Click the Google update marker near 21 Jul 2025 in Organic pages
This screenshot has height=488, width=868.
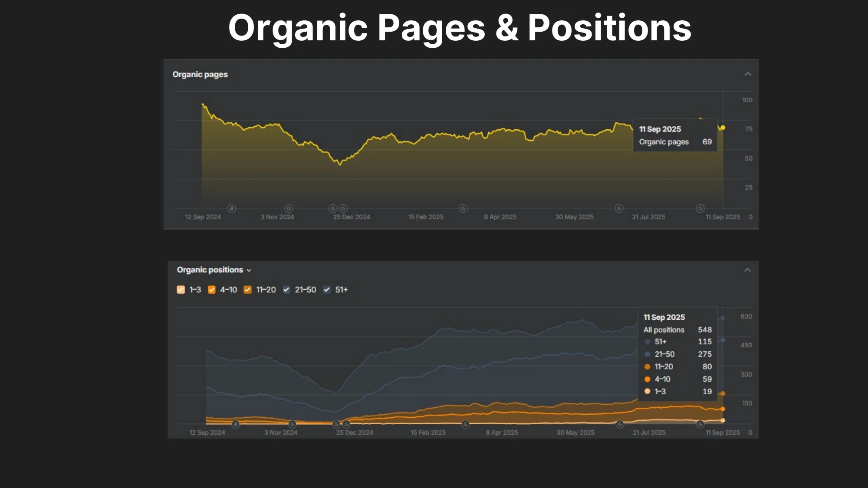[619, 209]
